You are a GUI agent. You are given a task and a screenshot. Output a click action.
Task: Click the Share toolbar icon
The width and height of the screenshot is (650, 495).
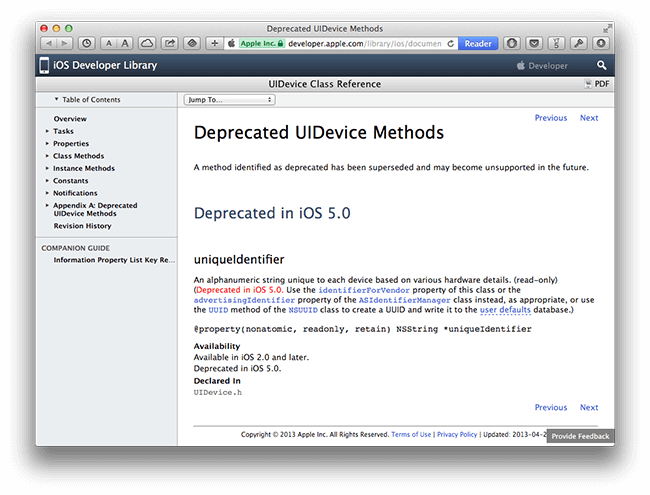(170, 43)
